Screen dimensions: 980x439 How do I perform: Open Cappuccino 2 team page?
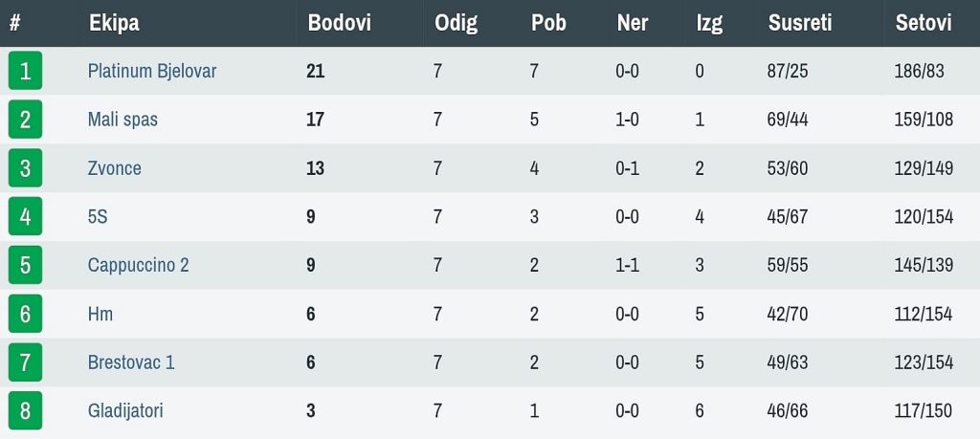coord(138,265)
